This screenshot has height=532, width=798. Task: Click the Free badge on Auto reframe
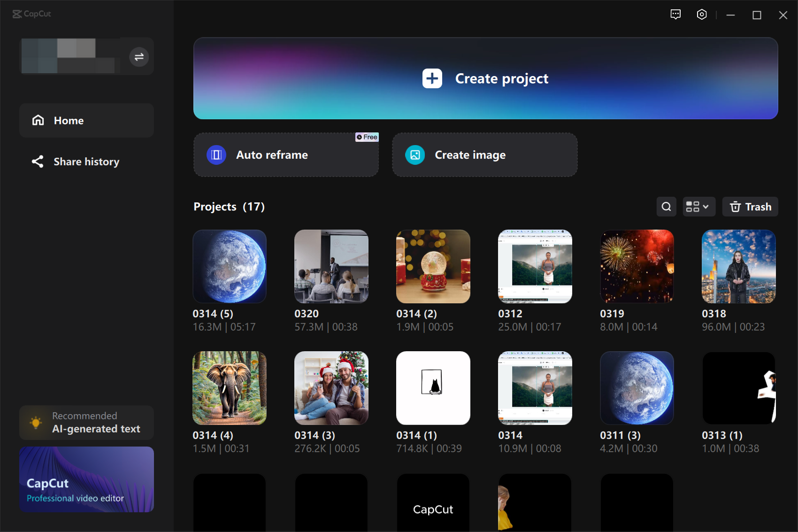click(367, 137)
